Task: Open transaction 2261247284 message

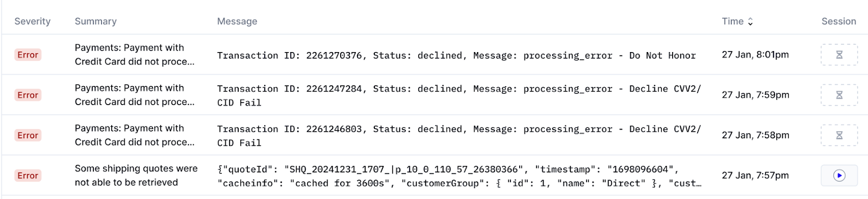Action: pos(459,95)
